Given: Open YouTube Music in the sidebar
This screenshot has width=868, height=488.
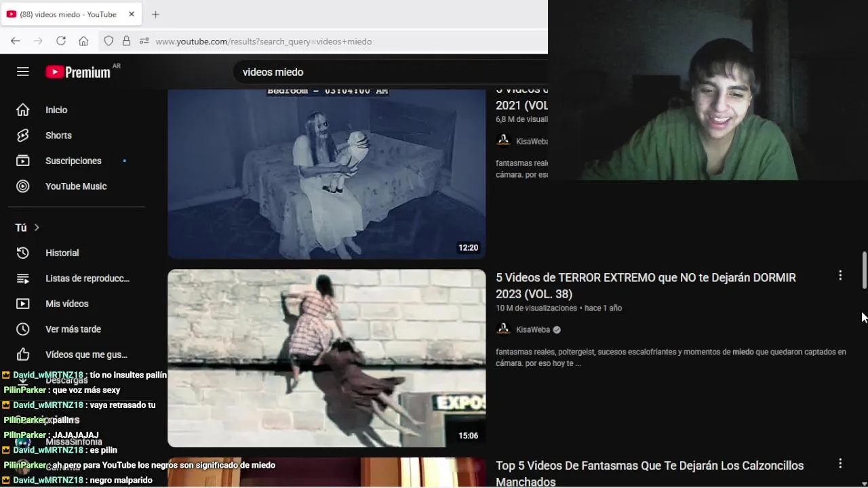Looking at the screenshot, I should click(x=76, y=186).
